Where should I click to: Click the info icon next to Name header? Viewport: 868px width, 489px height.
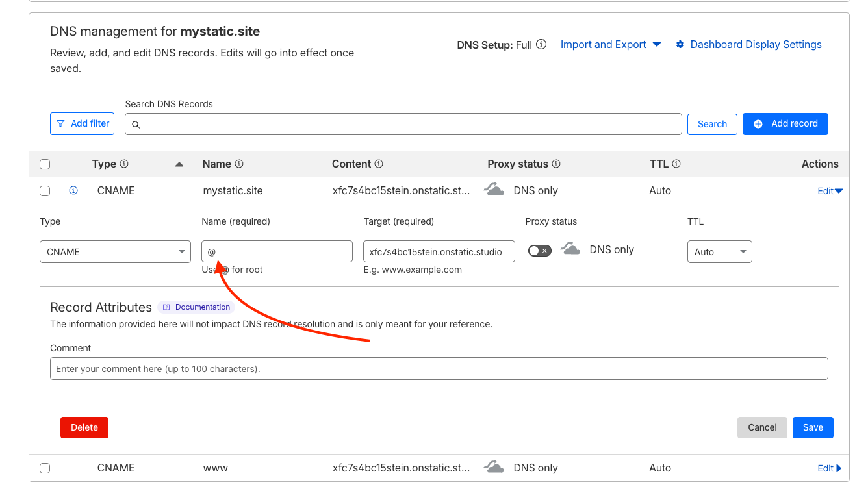pyautogui.click(x=239, y=164)
